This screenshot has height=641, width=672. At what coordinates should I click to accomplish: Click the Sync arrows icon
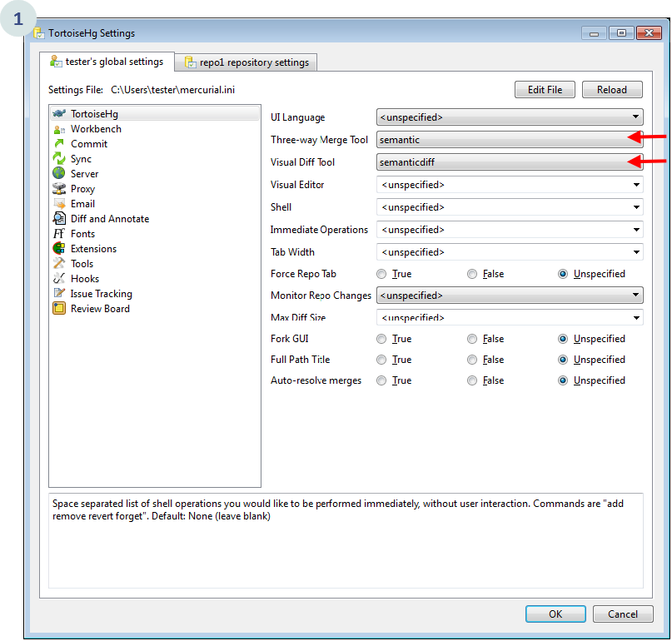[x=59, y=158]
